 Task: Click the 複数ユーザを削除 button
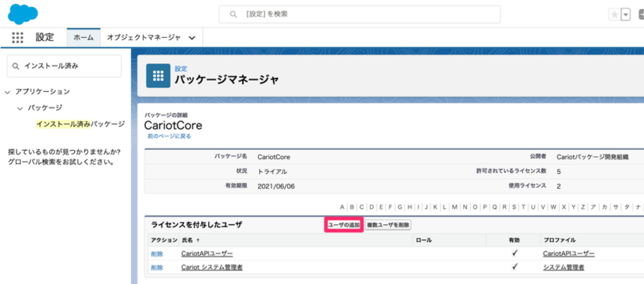pyautogui.click(x=388, y=225)
